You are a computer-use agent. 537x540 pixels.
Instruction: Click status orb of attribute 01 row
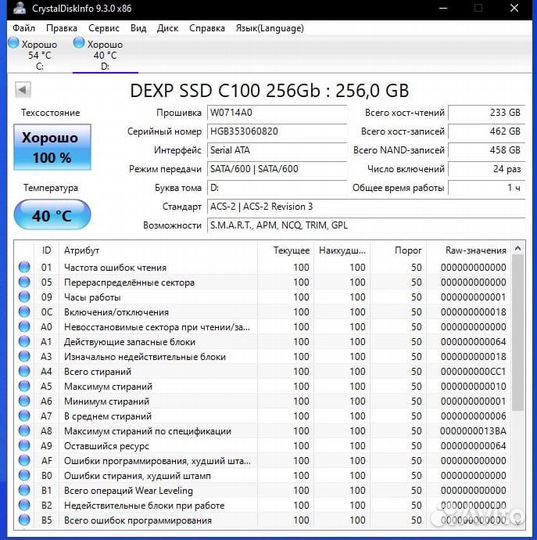coord(24,267)
